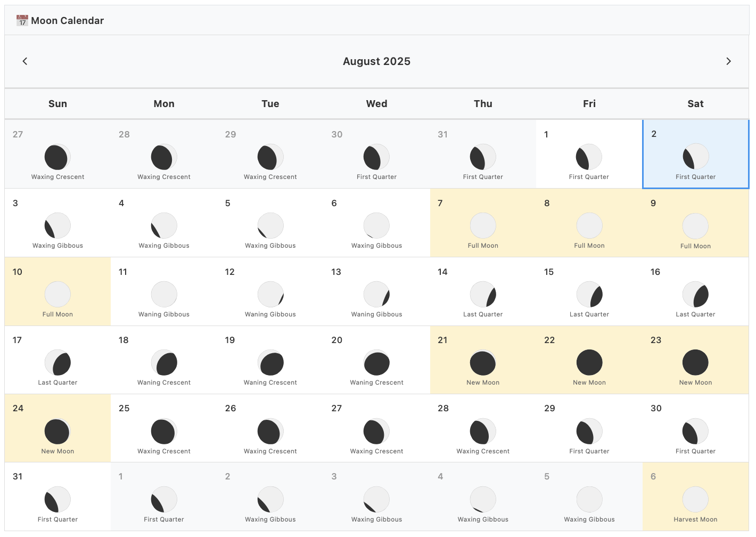Select the Waxing Crescent icon on July 27
756x537 pixels.
point(57,157)
